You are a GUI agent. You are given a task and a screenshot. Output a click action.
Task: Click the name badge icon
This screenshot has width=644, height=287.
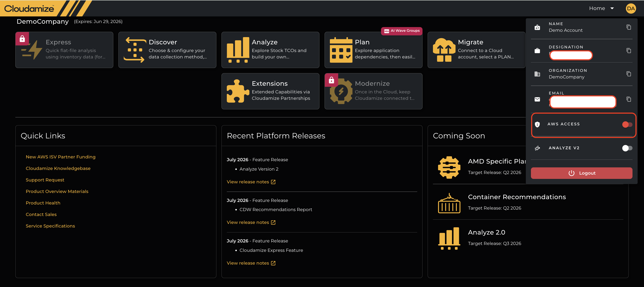537,27
